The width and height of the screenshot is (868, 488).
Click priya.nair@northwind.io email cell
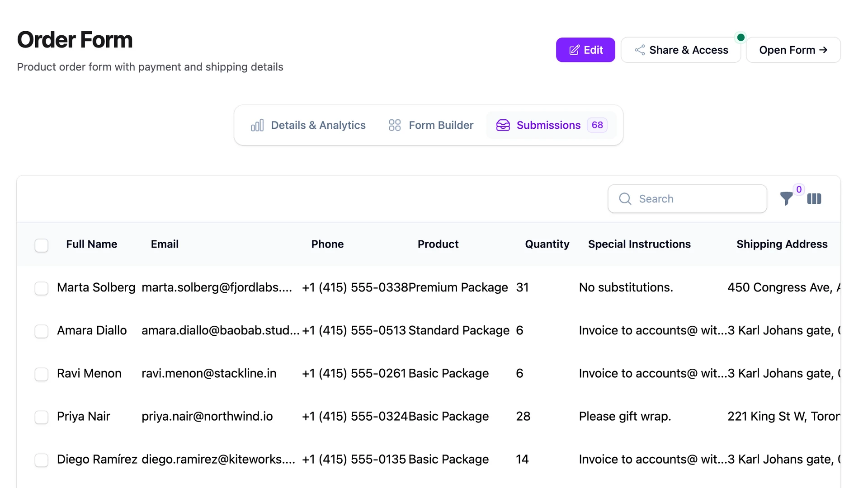click(207, 416)
